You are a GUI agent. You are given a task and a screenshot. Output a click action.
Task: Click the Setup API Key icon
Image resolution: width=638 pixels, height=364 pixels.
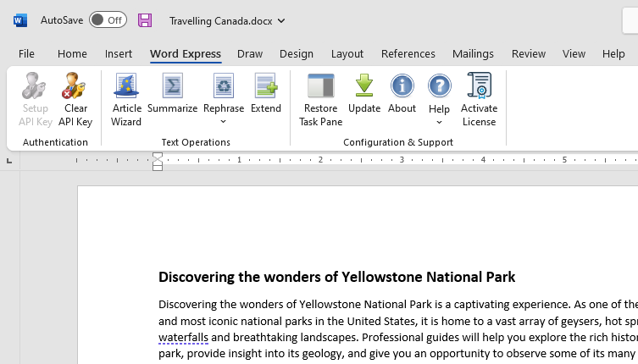pyautogui.click(x=34, y=85)
